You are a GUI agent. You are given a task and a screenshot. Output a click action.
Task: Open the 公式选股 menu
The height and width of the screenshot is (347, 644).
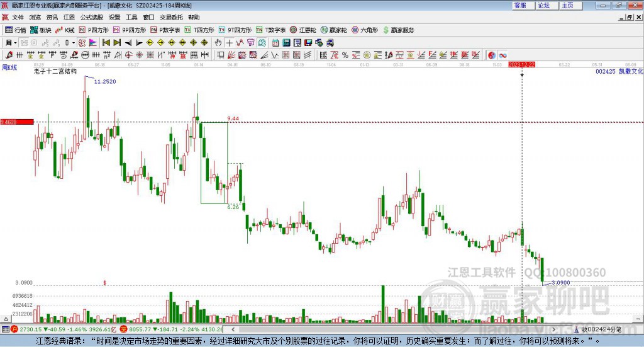(x=92, y=17)
